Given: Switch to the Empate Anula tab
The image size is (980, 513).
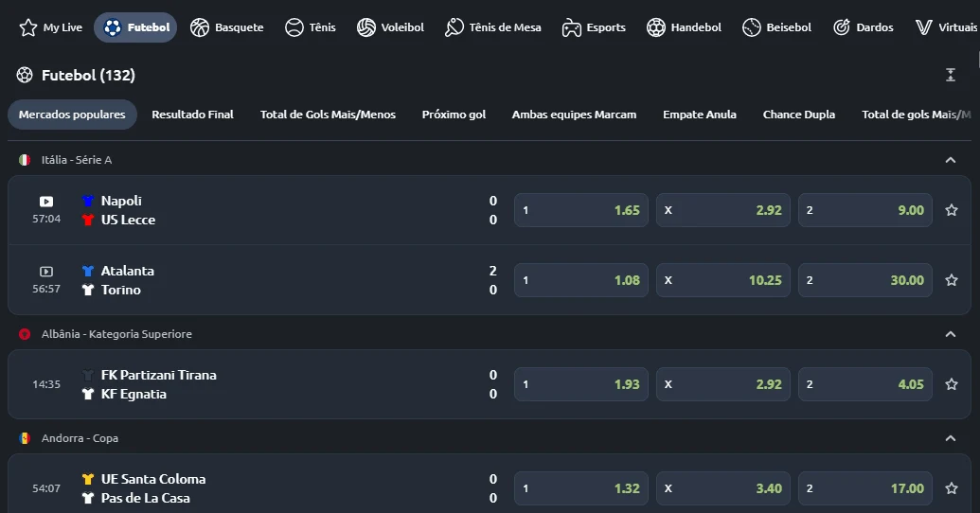Looking at the screenshot, I should (x=700, y=115).
